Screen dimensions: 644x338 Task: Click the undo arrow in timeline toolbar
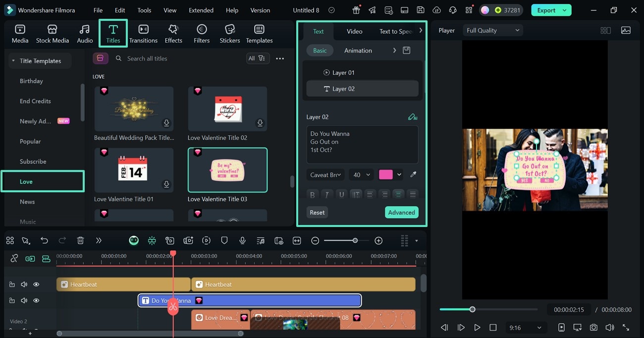45,240
